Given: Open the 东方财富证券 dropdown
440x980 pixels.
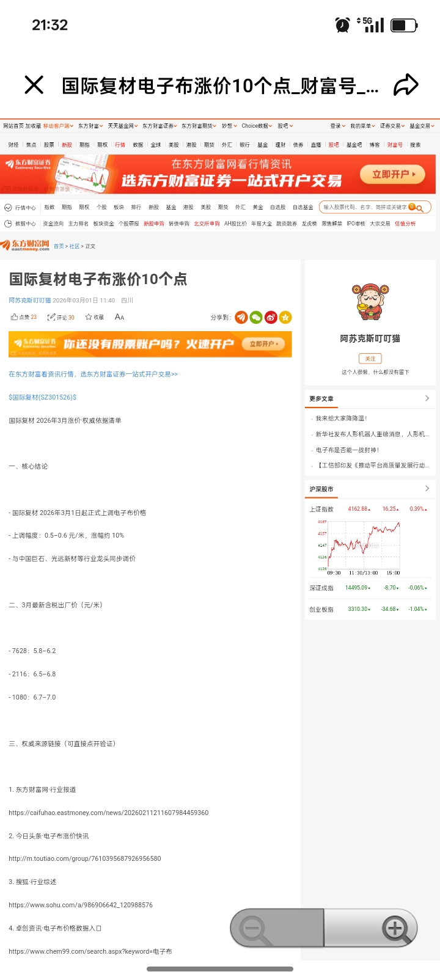Looking at the screenshot, I should (x=160, y=126).
